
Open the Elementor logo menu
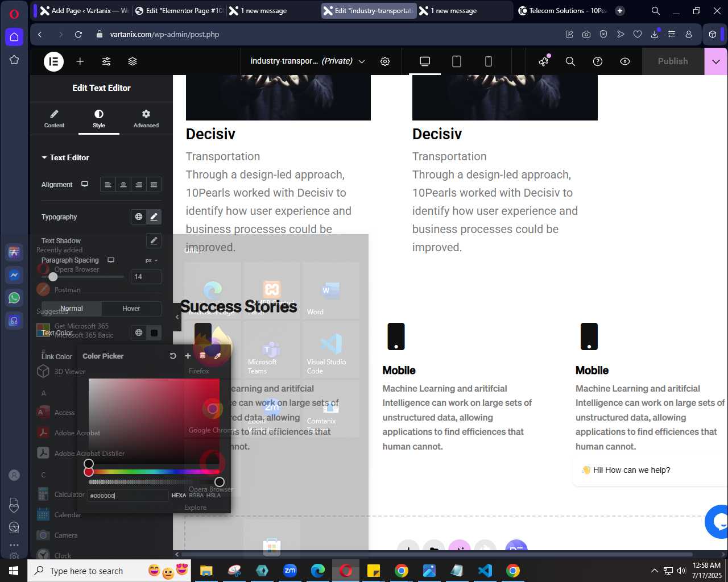tap(54, 61)
